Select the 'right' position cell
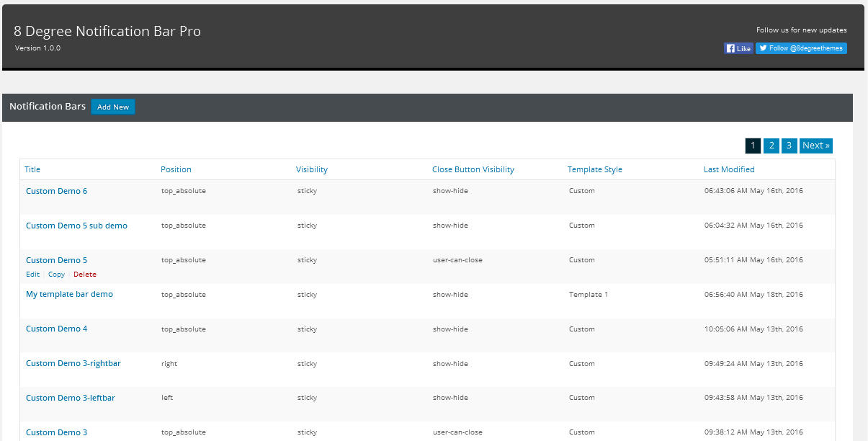Image resolution: width=868 pixels, height=441 pixels. [x=169, y=364]
